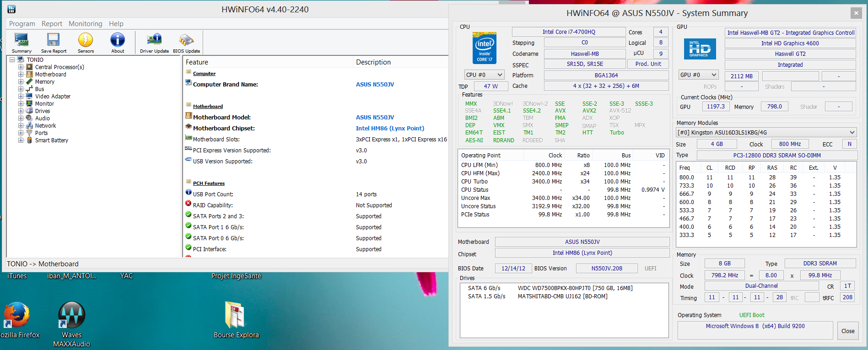This screenshot has height=350, width=868.
Task: Click the Intel HD Graphics 4600 field
Action: click(x=790, y=43)
